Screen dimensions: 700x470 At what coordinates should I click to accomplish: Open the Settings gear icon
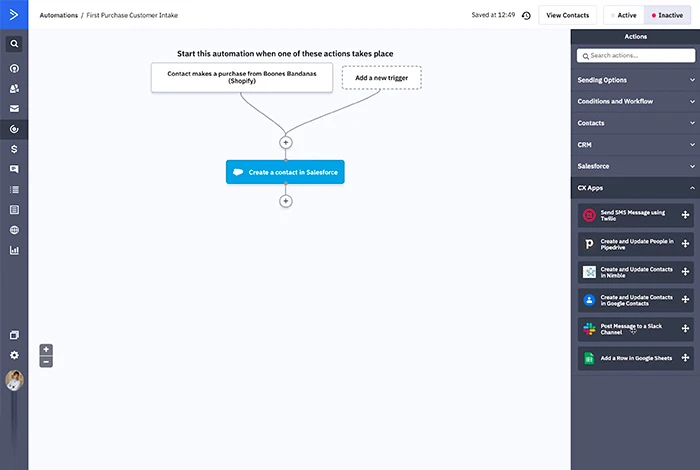[x=14, y=355]
